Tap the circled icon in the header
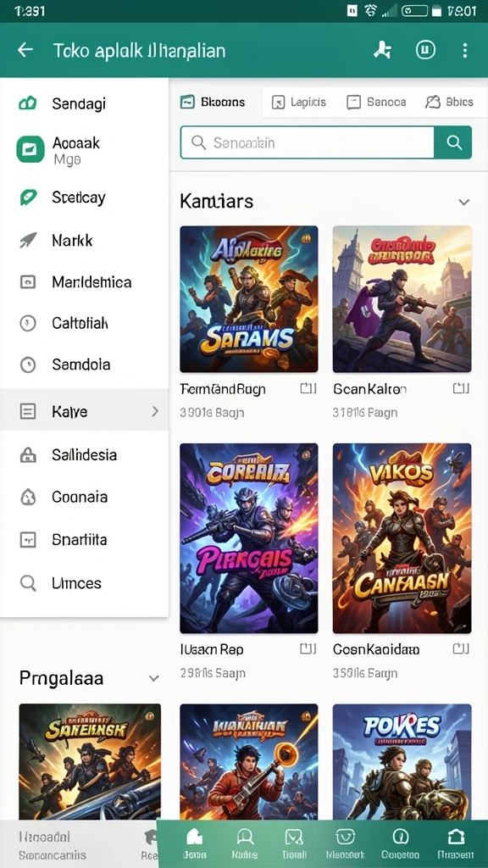The image size is (488, 868). pos(425,50)
